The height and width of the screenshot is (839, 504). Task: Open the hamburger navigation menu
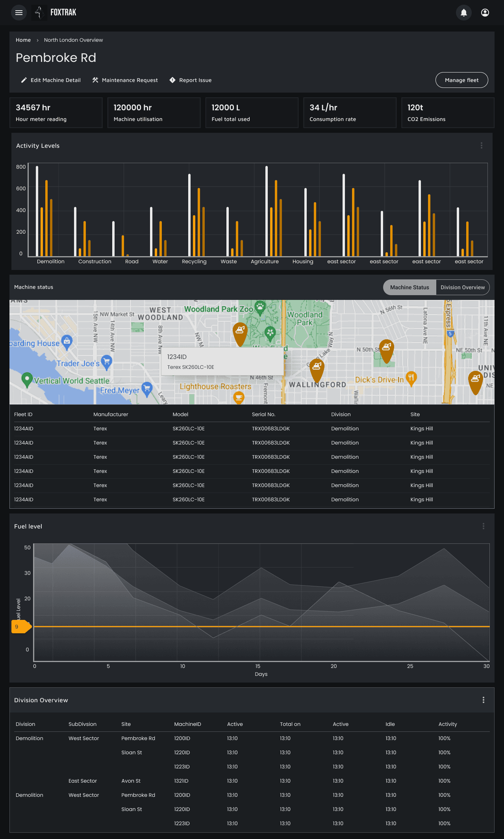pos(19,13)
